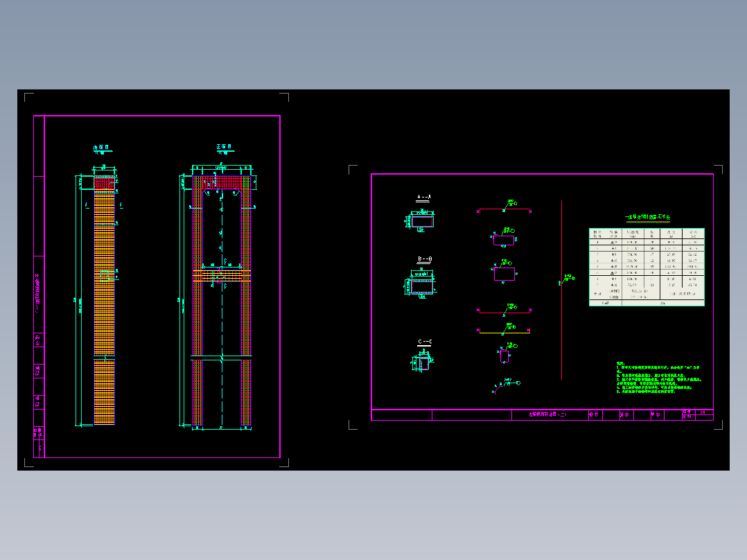Select the table title above the schedule
Viewport: 747px width, 560px height.
(x=648, y=218)
